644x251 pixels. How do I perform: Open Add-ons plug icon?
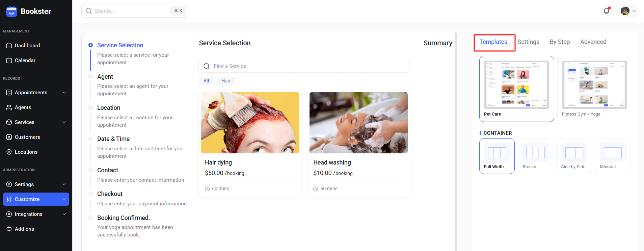(9, 229)
